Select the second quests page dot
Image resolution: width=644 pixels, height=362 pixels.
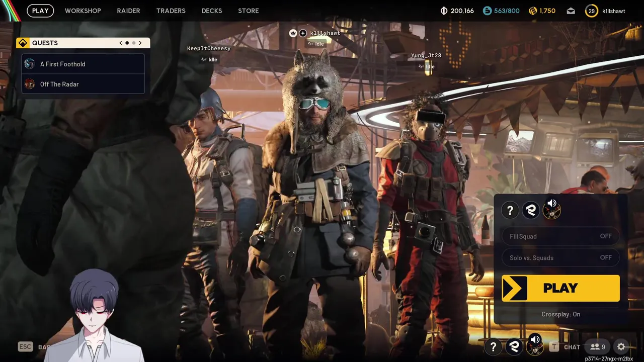click(x=134, y=43)
